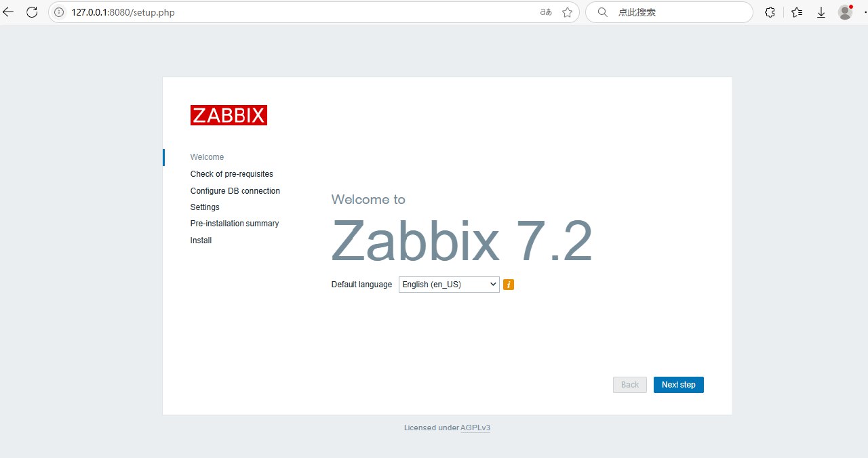Click the disabled Back button
The height and width of the screenshot is (458, 868).
coord(630,385)
